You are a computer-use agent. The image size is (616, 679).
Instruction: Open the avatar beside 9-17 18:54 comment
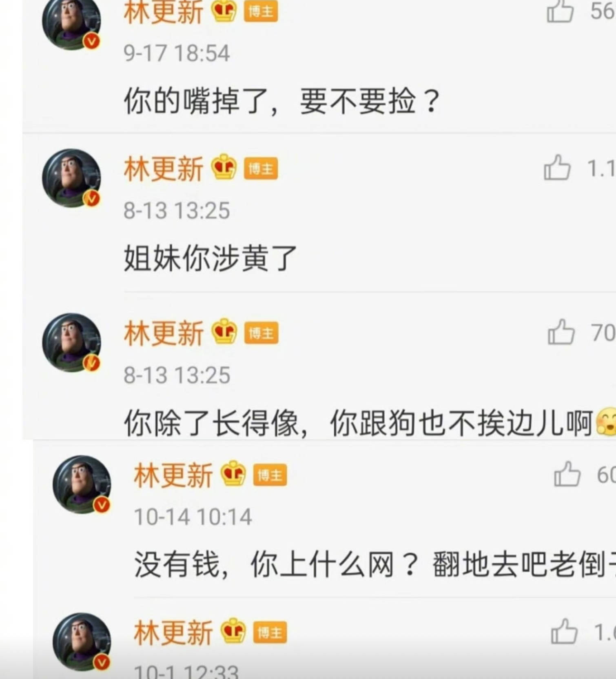point(72,22)
